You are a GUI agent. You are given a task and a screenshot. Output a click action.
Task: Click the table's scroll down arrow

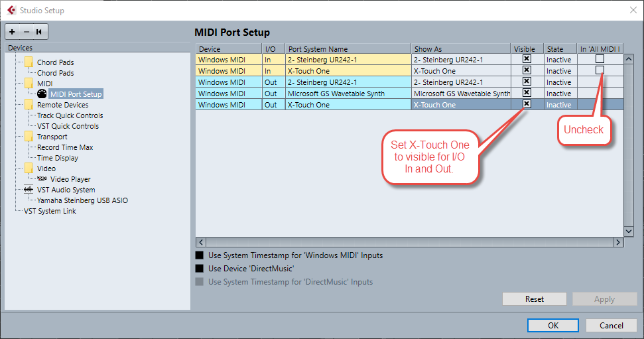pyautogui.click(x=629, y=232)
